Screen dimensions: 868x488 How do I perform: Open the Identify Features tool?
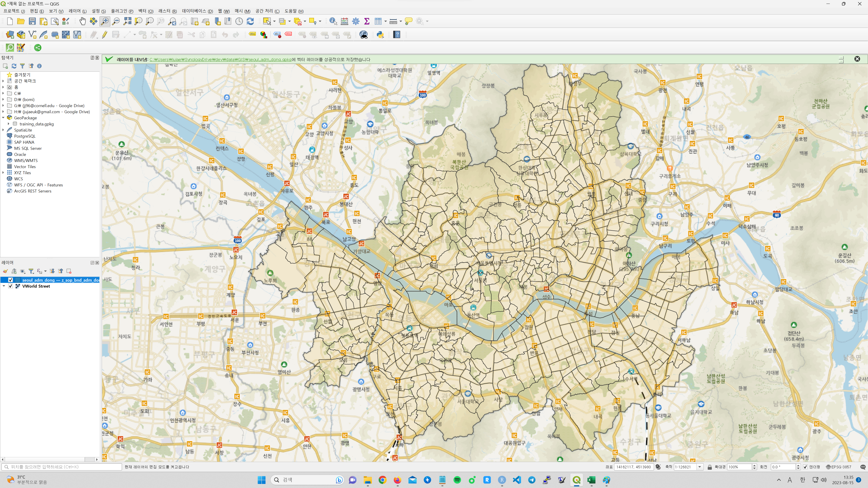click(x=333, y=21)
